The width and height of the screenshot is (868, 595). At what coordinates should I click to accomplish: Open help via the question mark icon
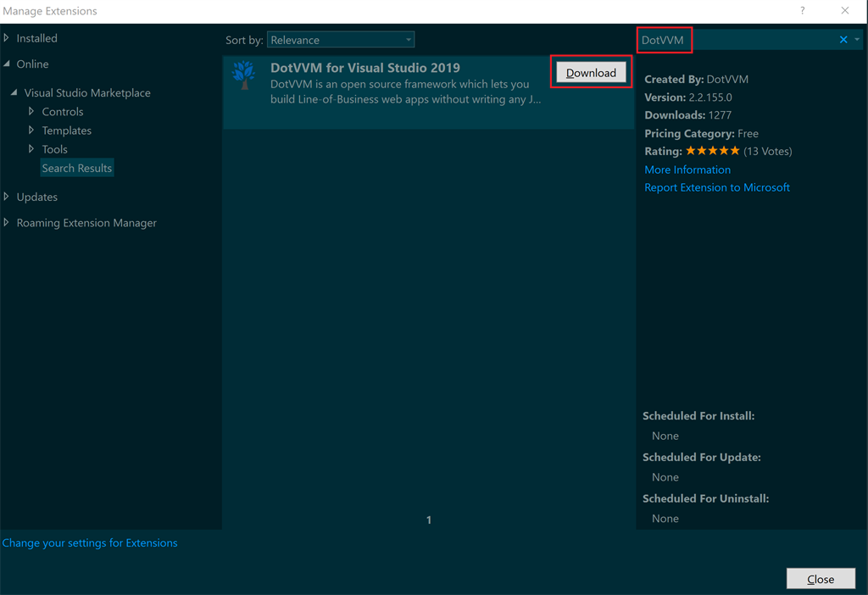pos(802,11)
